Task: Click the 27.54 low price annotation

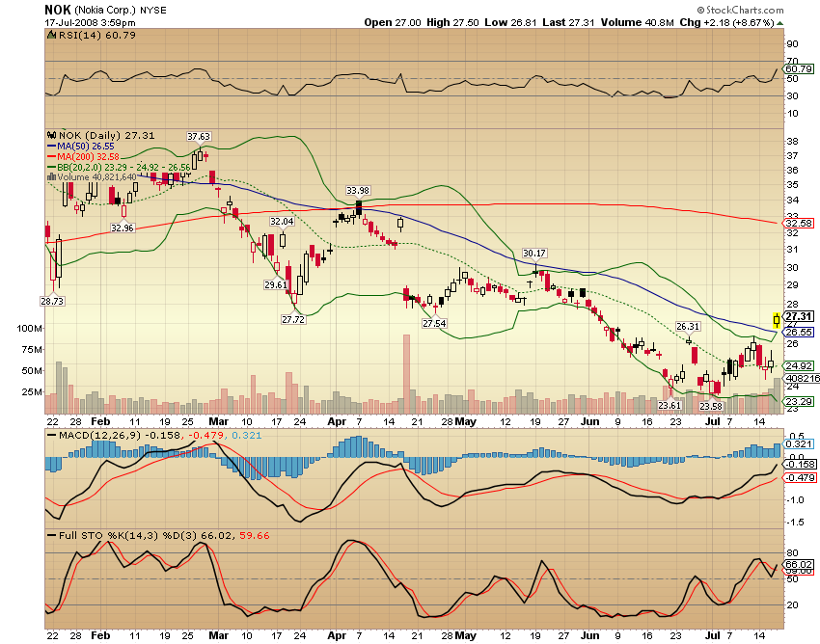Action: coord(434,324)
